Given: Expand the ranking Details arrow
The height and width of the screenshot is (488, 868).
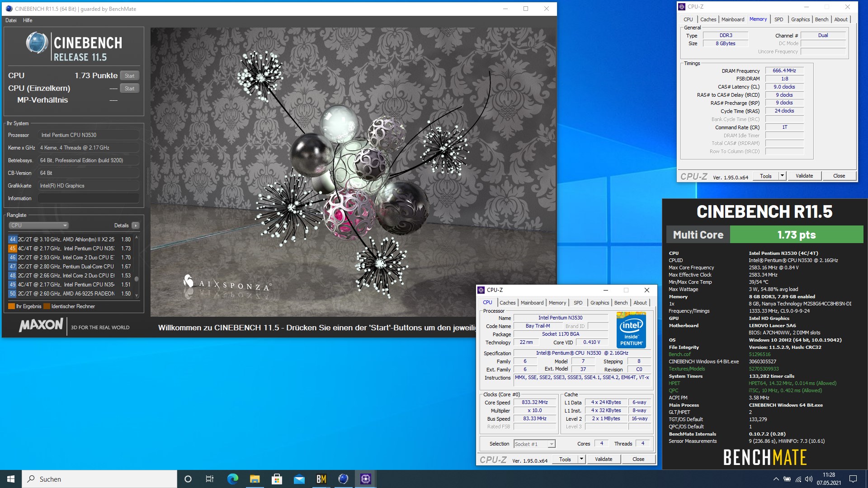Looking at the screenshot, I should click(136, 225).
